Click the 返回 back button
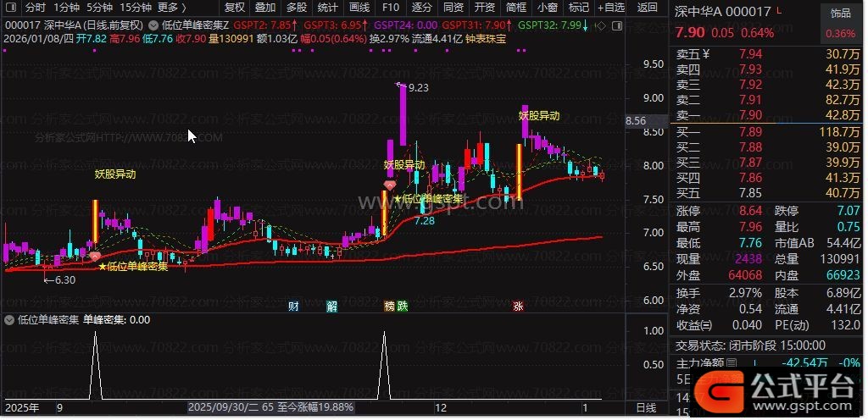 [x=647, y=7]
